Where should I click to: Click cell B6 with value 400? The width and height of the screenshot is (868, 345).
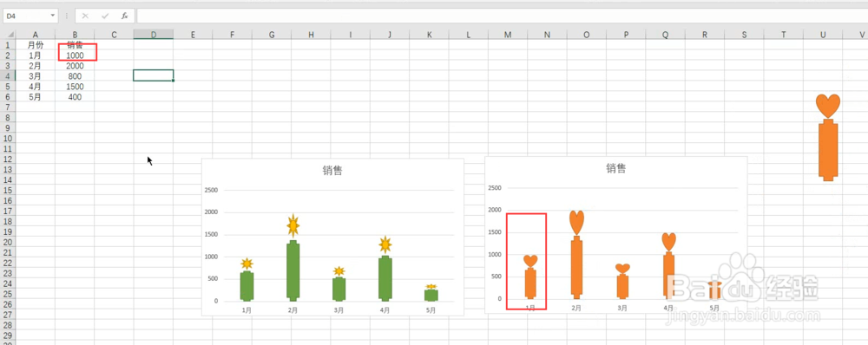(75, 97)
